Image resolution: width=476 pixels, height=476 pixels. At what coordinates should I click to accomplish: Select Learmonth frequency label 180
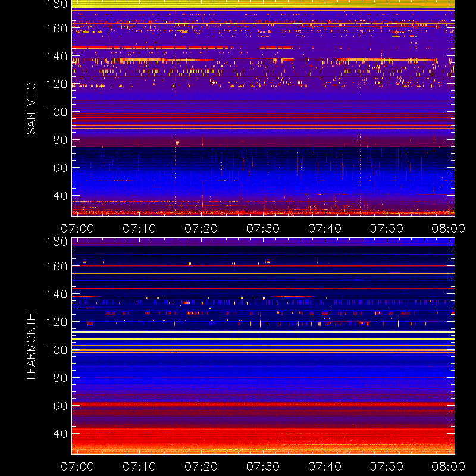57,242
